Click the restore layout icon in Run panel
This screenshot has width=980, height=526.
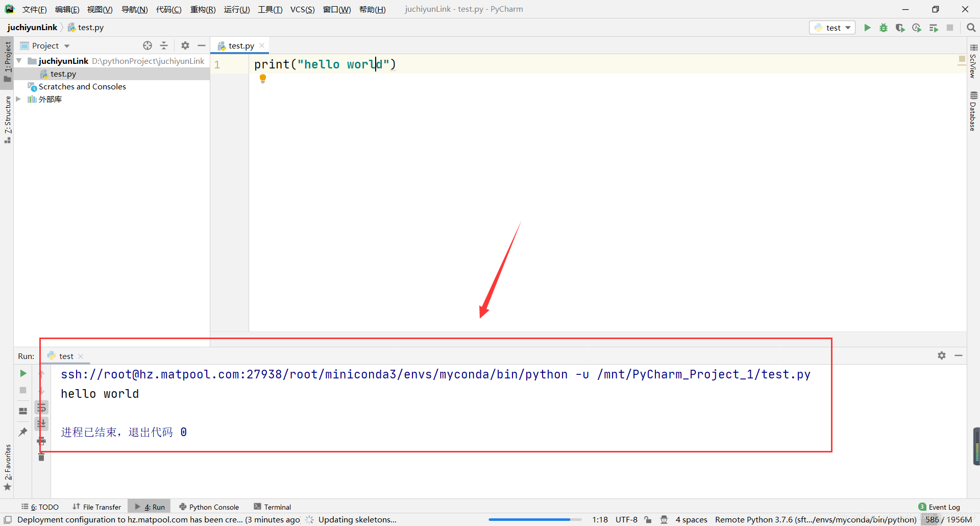point(23,411)
